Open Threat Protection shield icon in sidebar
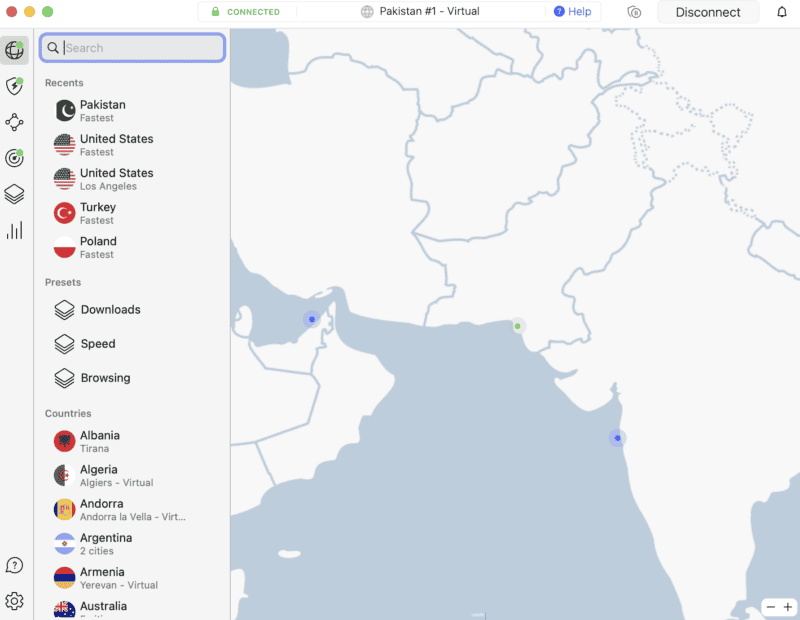 tap(14, 86)
